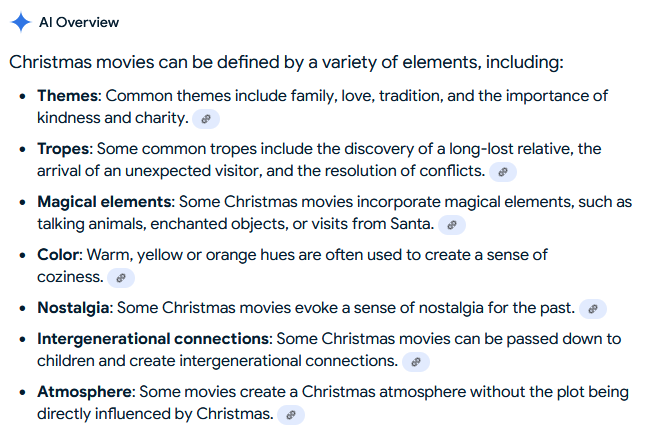Viewport: 647px width, 442px height.
Task: Click the bold Intergenerational connections label
Action: coord(153,339)
